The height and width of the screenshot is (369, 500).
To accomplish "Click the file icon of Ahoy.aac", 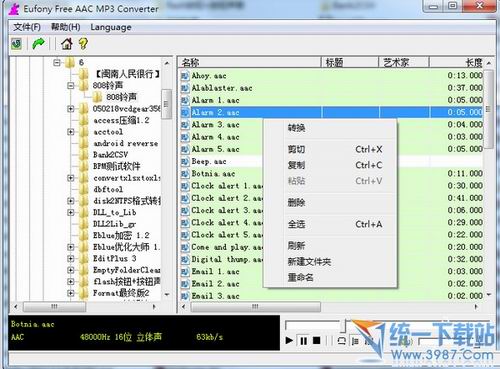I will coord(185,76).
